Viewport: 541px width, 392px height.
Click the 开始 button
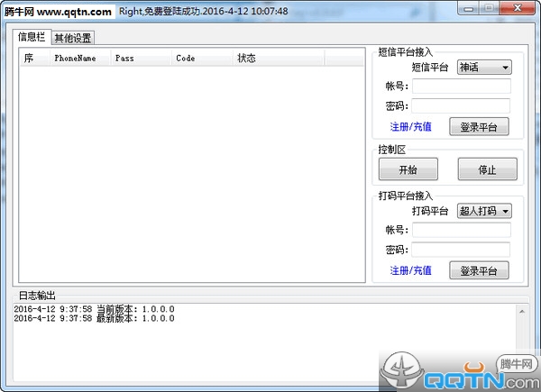[x=408, y=169]
